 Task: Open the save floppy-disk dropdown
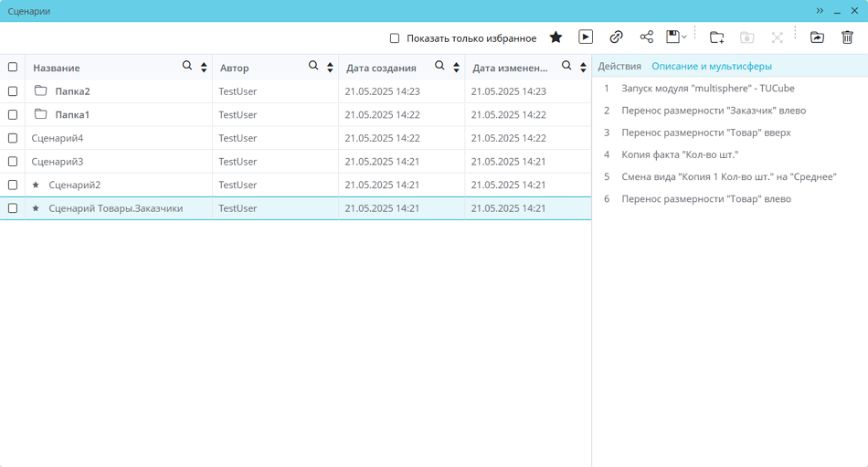pyautogui.click(x=676, y=37)
